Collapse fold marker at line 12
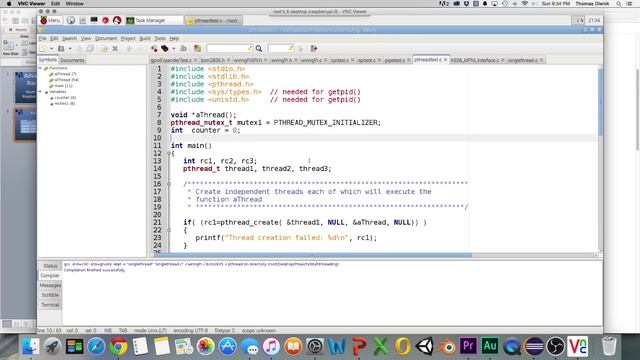The height and width of the screenshot is (360, 640). click(169, 153)
